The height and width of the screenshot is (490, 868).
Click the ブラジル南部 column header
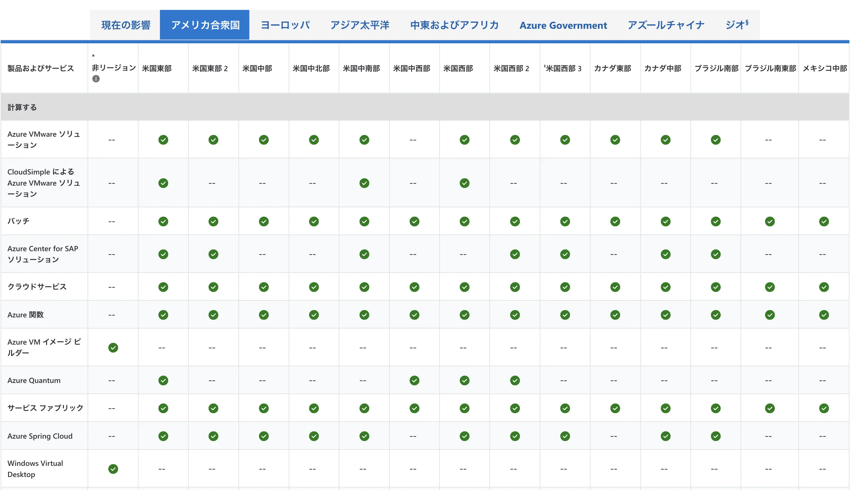(716, 68)
